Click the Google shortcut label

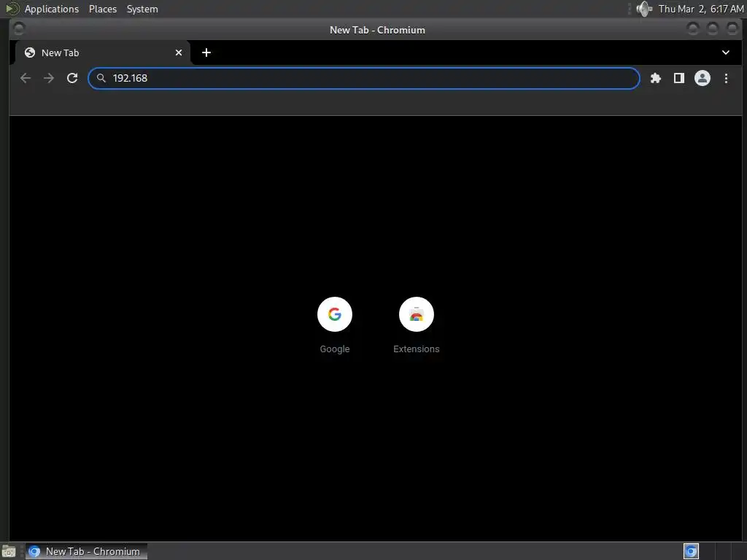334,349
